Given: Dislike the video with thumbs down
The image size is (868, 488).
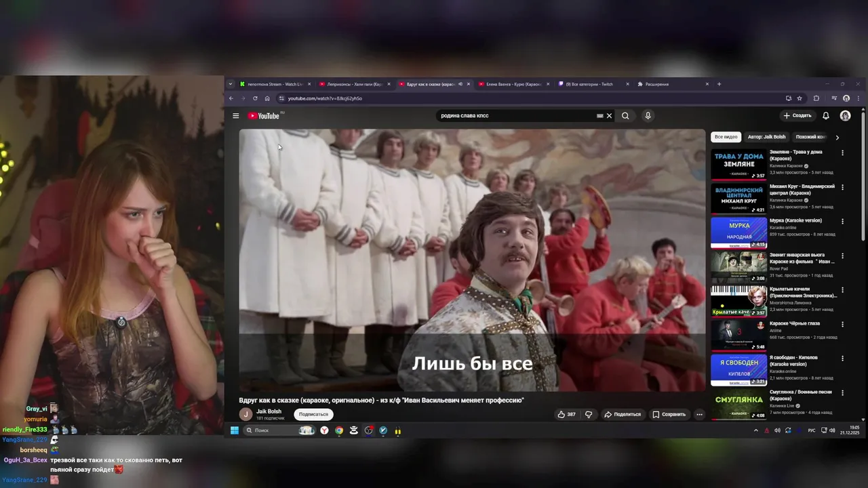Looking at the screenshot, I should click(589, 414).
